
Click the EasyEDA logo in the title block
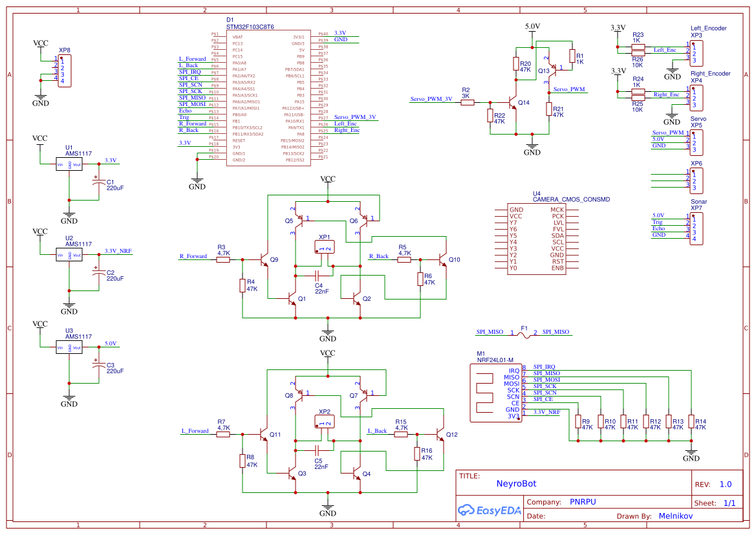click(490, 510)
